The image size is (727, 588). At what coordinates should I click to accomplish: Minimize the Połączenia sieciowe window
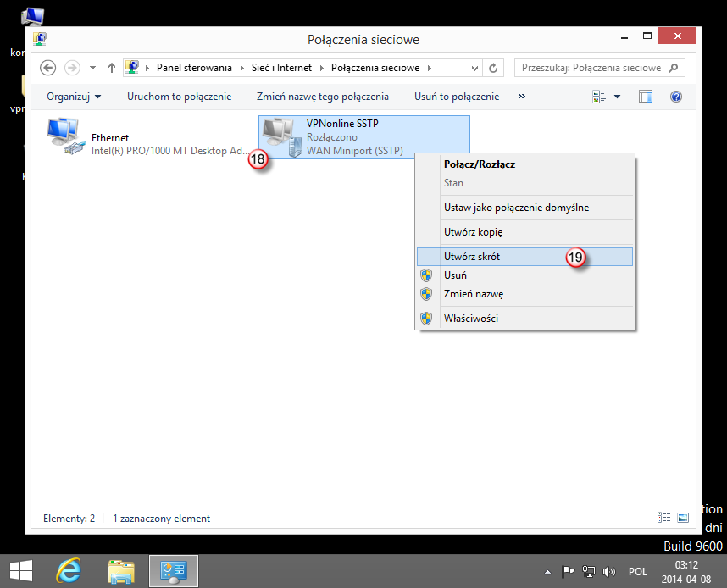[624, 37]
